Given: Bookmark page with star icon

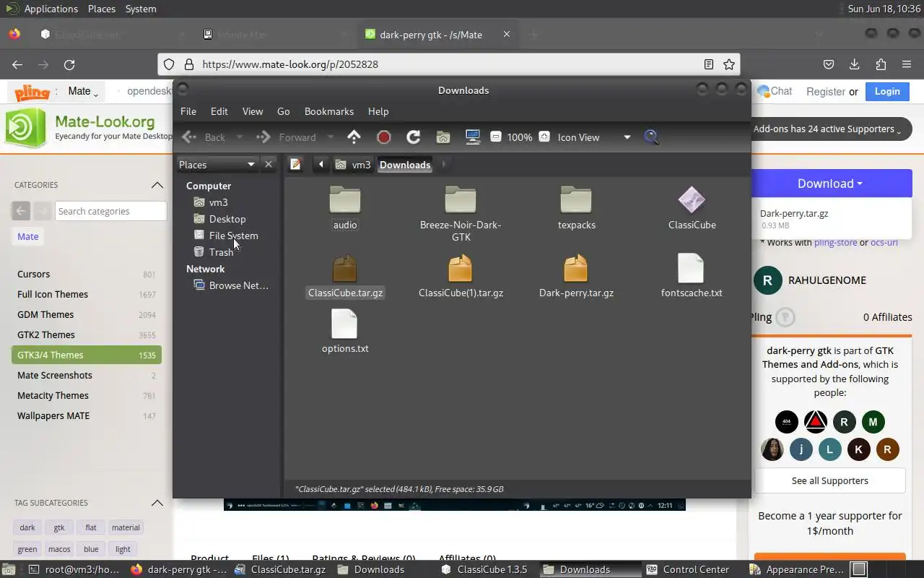Looking at the screenshot, I should (x=729, y=64).
